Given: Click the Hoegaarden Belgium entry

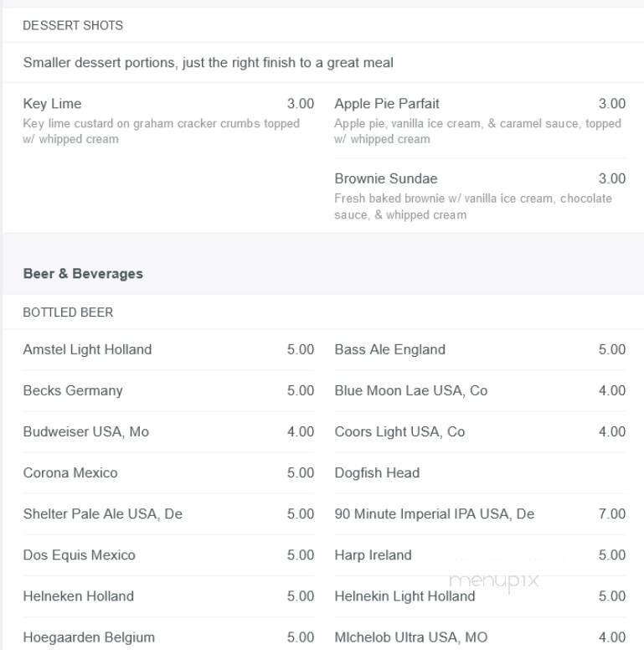Looking at the screenshot, I should (89, 637).
